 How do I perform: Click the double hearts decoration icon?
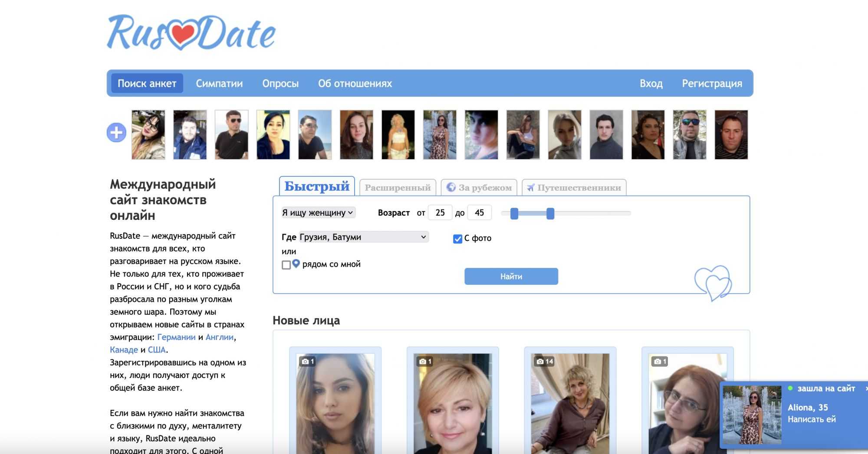coord(713,283)
